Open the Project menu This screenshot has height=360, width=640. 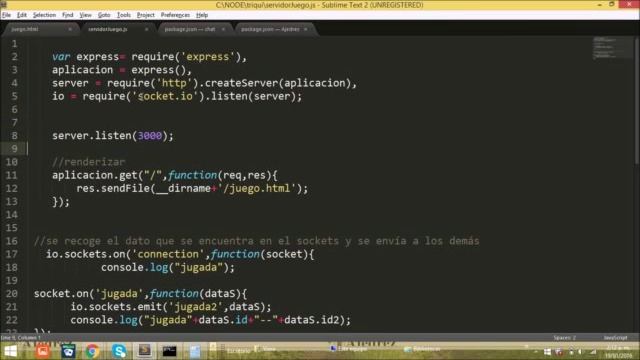coord(146,15)
